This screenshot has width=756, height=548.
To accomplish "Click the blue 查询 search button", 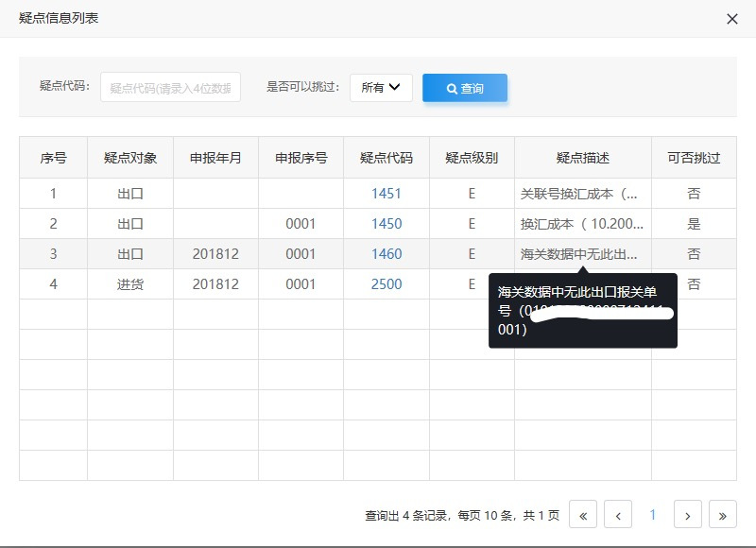I will pos(465,88).
